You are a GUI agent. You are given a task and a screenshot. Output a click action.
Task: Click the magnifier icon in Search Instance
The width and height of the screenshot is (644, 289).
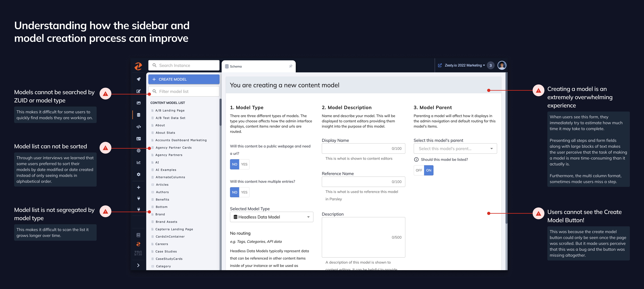pyautogui.click(x=154, y=65)
